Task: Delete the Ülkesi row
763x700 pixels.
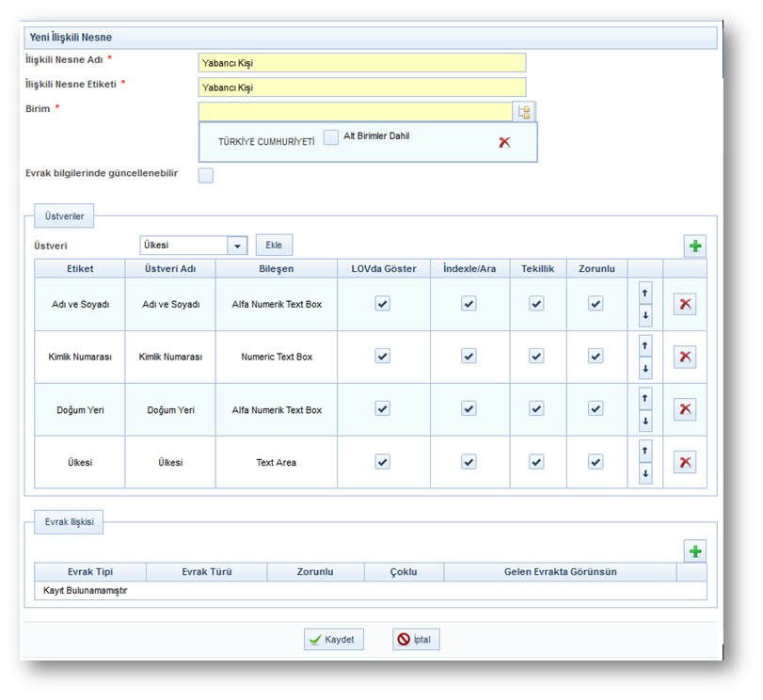Action: click(x=685, y=462)
